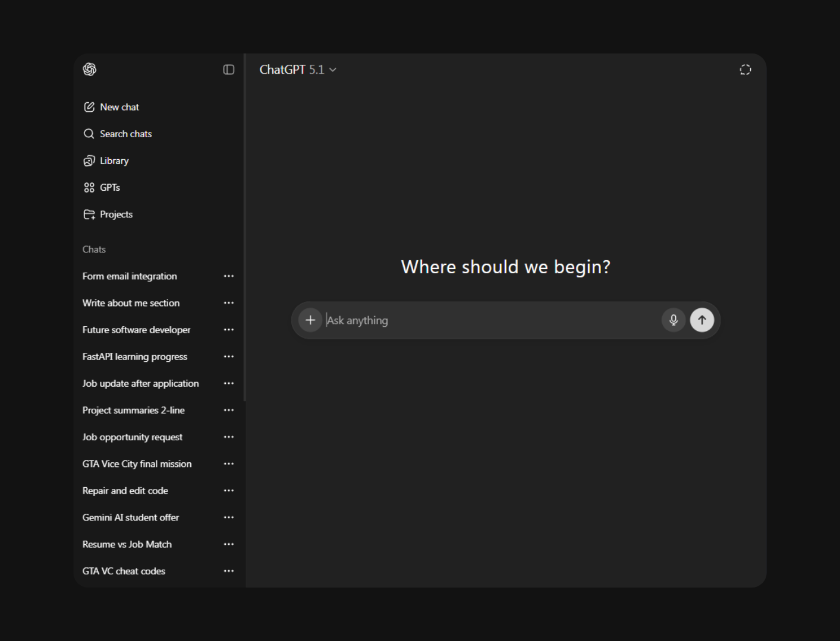Start a New chat
This screenshot has height=641, width=840.
[x=119, y=107]
